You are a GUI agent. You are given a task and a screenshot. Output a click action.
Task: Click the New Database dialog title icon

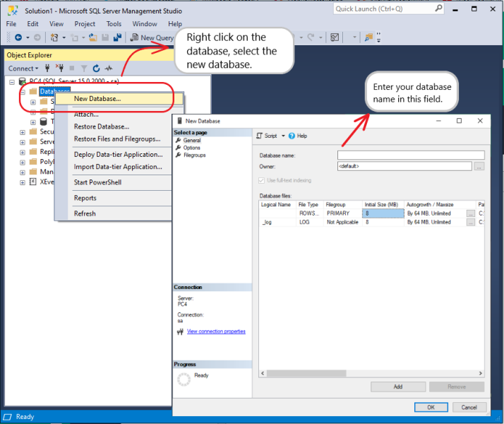180,121
